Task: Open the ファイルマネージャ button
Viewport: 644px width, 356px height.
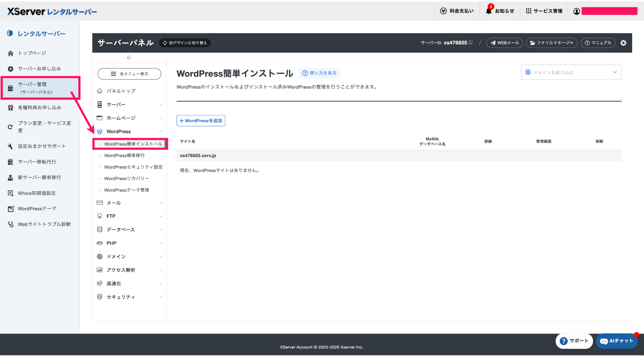Action: click(552, 43)
